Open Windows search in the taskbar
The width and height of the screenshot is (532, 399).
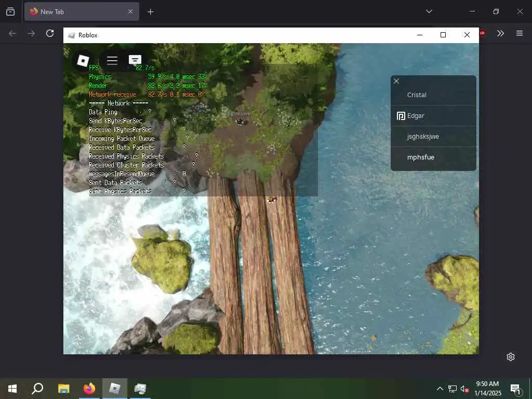(37, 389)
